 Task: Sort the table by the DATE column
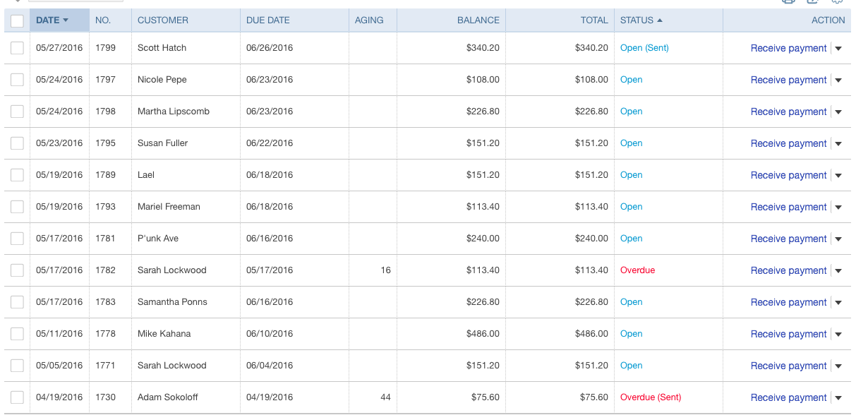click(59, 20)
